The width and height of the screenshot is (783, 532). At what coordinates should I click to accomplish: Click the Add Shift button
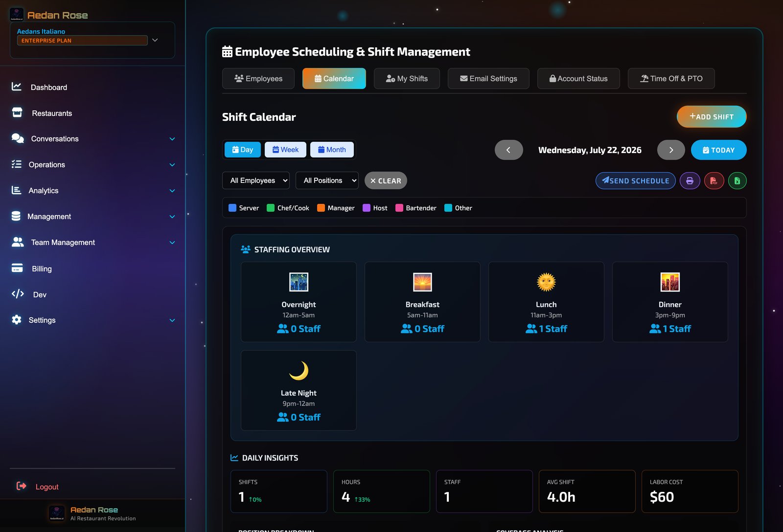point(712,116)
